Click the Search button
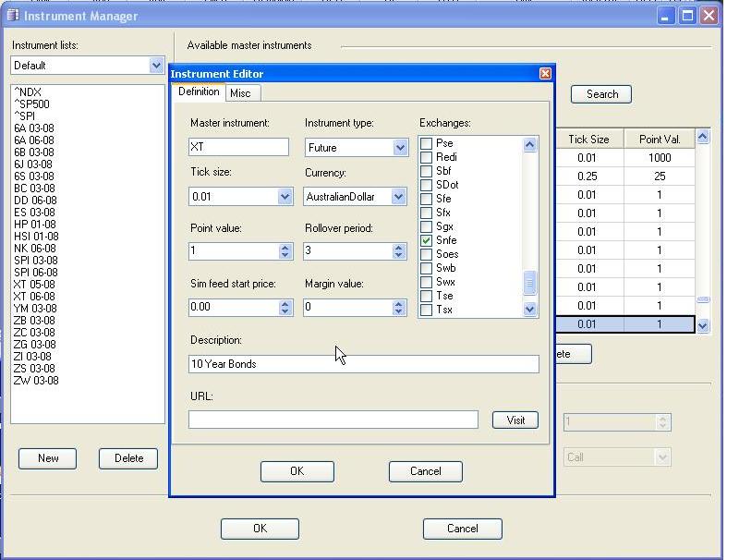This screenshot has width=739, height=560. pos(601,94)
